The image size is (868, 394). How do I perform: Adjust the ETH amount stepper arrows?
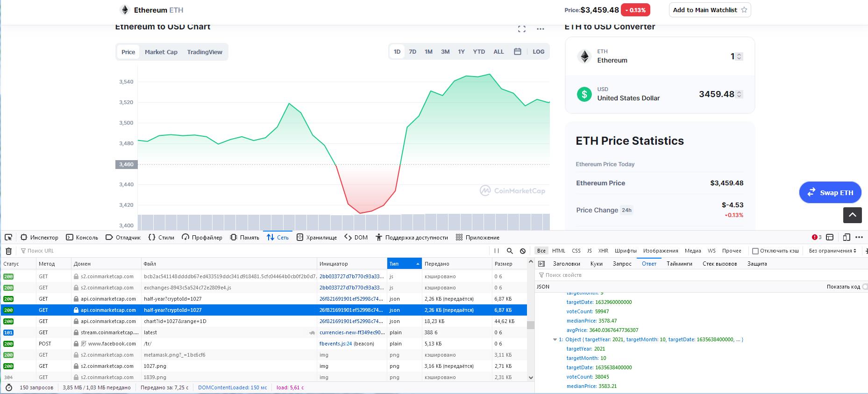tap(739, 56)
